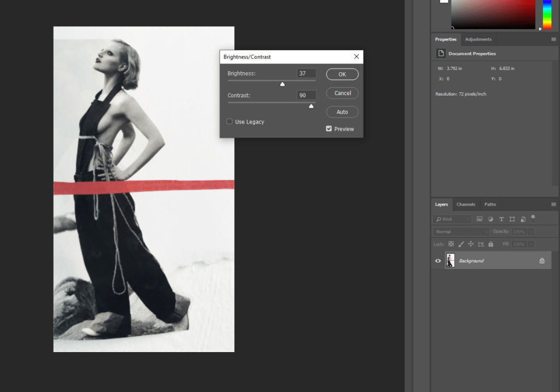This screenshot has height=392, width=560.
Task: Click OK in Brightness/Contrast dialog
Action: (x=342, y=74)
